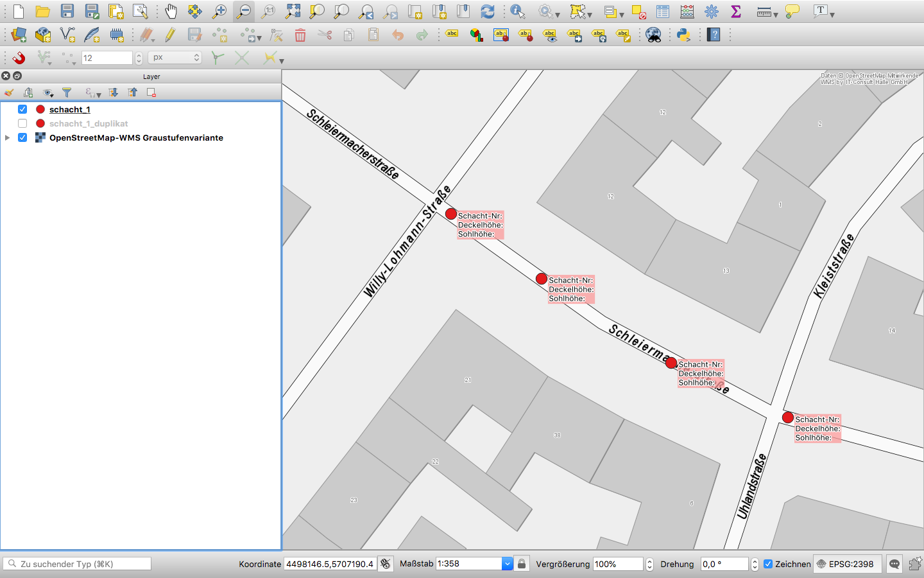Viewport: 924px width, 578px height.
Task: Select the Pan Map hand tool
Action: [x=171, y=12]
